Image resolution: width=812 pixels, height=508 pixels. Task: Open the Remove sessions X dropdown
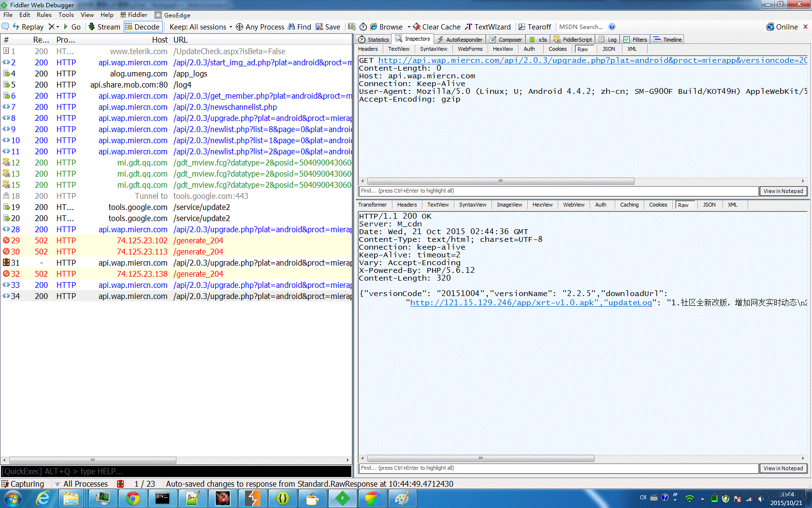click(54, 27)
